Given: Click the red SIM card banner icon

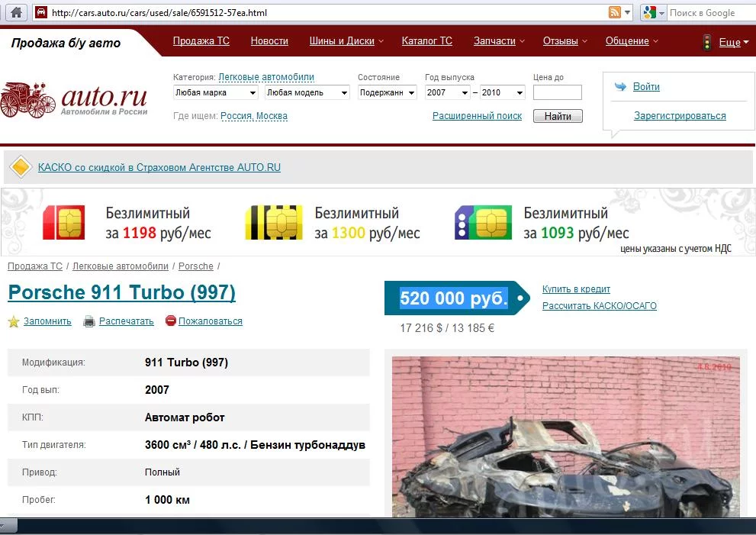Looking at the screenshot, I should pos(63,222).
